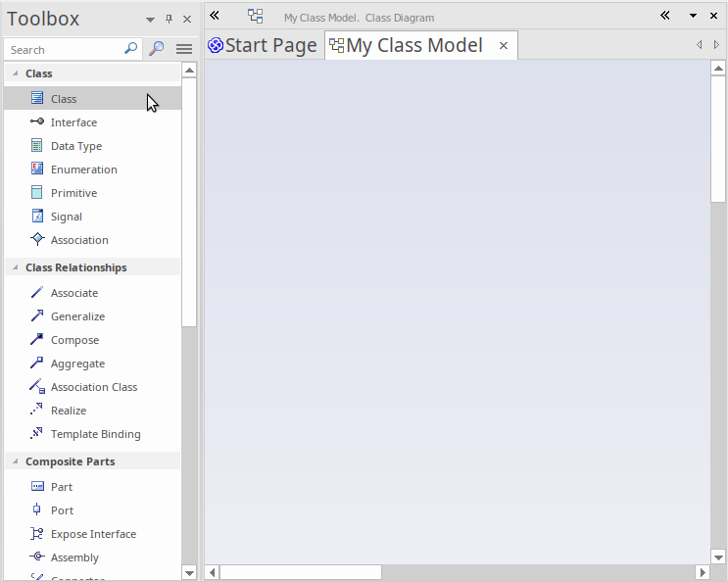The width and height of the screenshot is (728, 582).
Task: Close the My Class Model tab
Action: coord(504,46)
